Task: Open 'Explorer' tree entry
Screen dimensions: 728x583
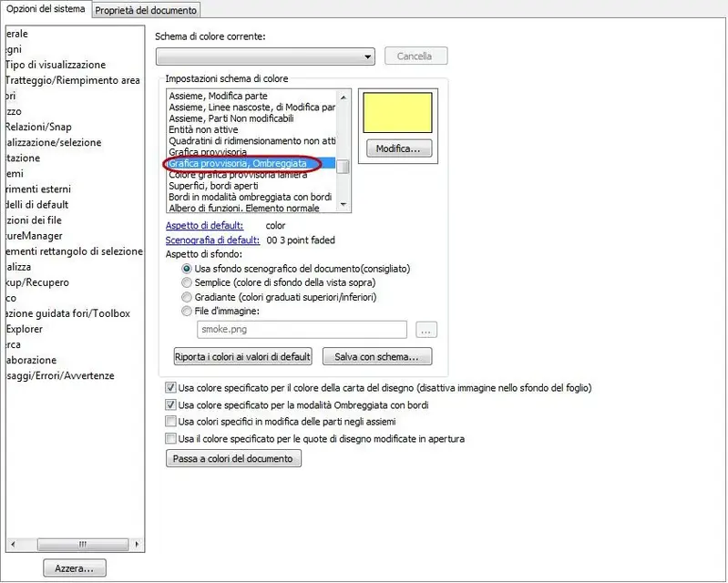Action: tap(24, 329)
